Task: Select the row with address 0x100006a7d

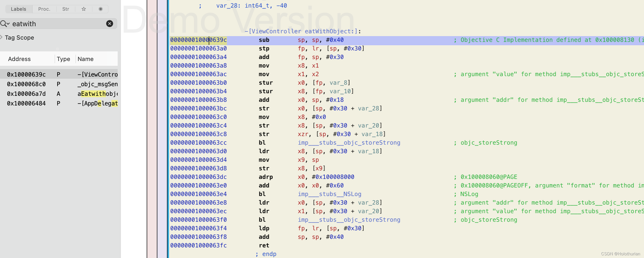Action: (59, 94)
